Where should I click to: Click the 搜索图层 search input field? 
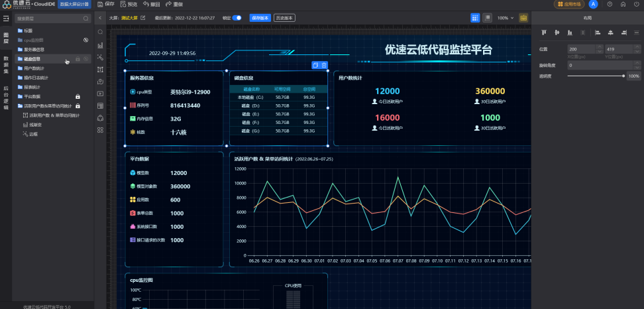point(52,19)
